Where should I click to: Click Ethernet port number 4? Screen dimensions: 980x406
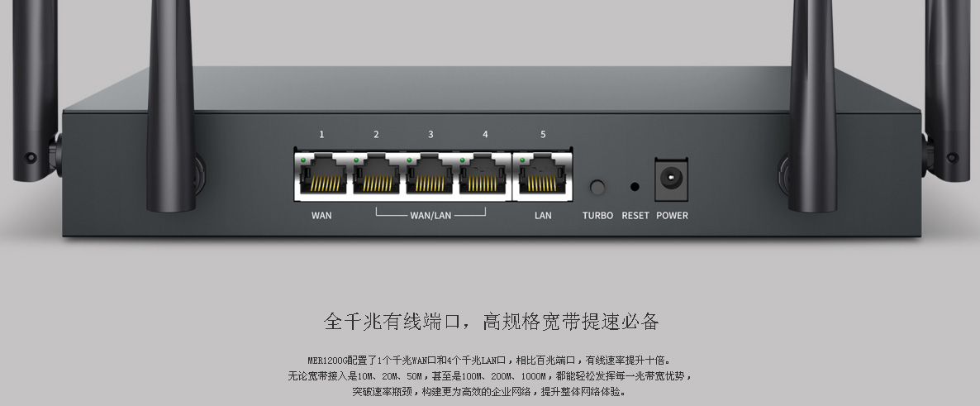pyautogui.click(x=483, y=174)
